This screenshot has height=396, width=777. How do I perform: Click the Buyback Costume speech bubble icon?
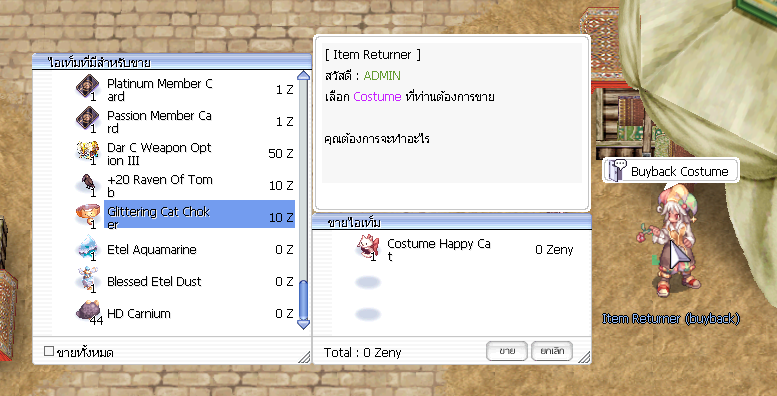pyautogui.click(x=617, y=170)
